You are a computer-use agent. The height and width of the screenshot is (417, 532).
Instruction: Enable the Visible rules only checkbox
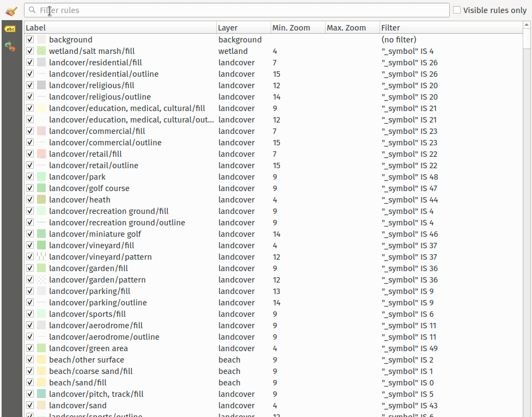tap(457, 10)
